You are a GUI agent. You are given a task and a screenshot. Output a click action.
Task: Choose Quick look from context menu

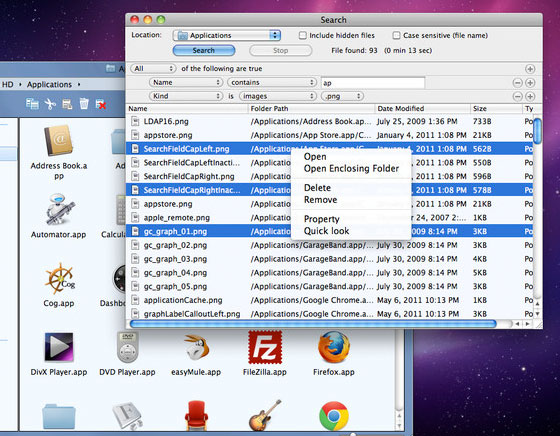(x=326, y=231)
